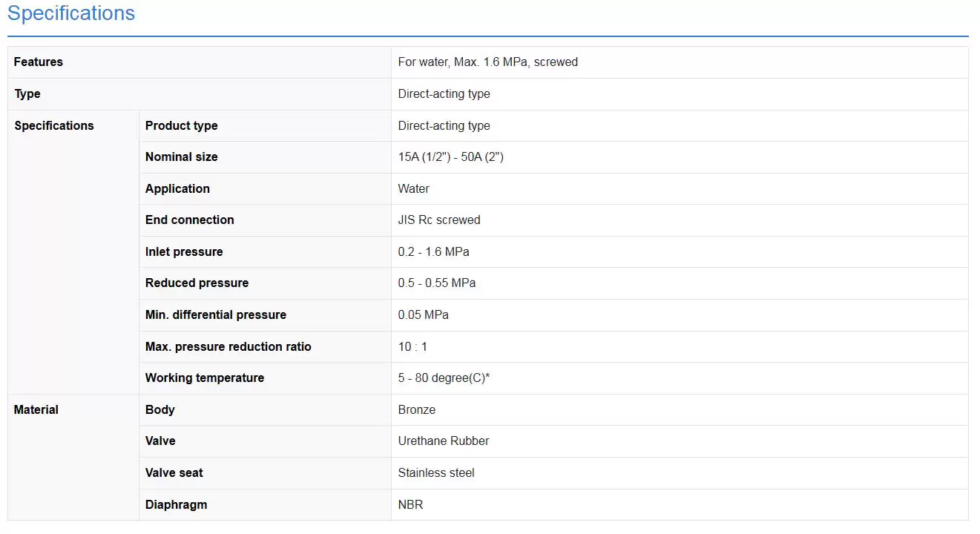Select Product type value 'Direct-acting type'
980x534 pixels.
444,126
